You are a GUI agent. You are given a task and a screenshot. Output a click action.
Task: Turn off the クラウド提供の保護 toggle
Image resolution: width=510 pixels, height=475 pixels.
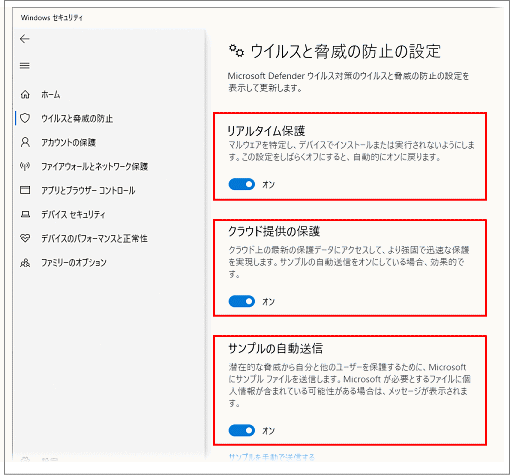click(242, 301)
